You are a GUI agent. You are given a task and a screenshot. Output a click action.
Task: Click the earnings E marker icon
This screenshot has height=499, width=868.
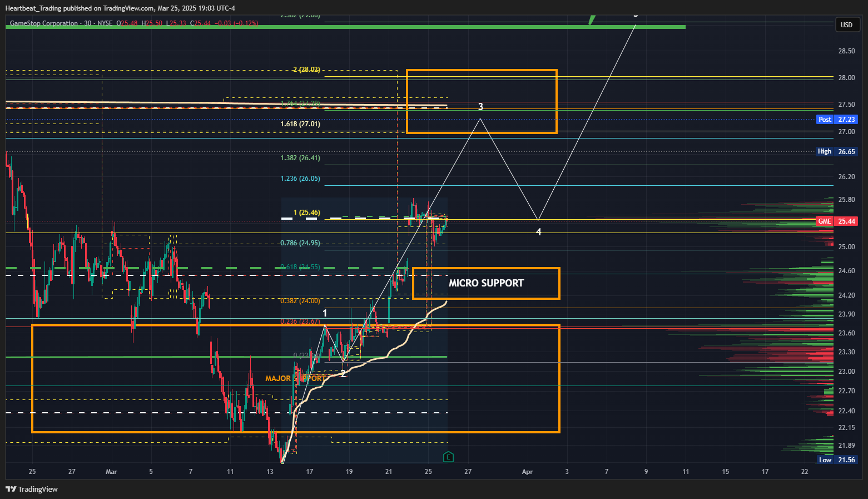448,457
